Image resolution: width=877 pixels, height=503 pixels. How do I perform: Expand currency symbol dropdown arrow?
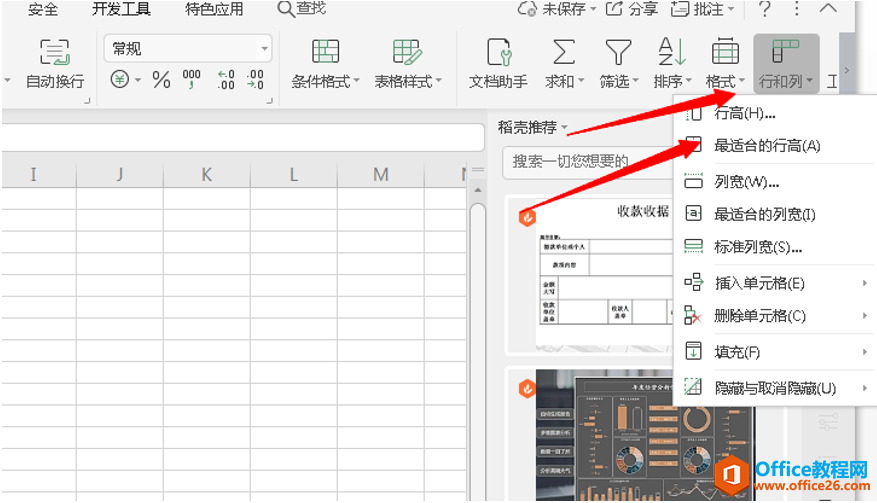(138, 81)
